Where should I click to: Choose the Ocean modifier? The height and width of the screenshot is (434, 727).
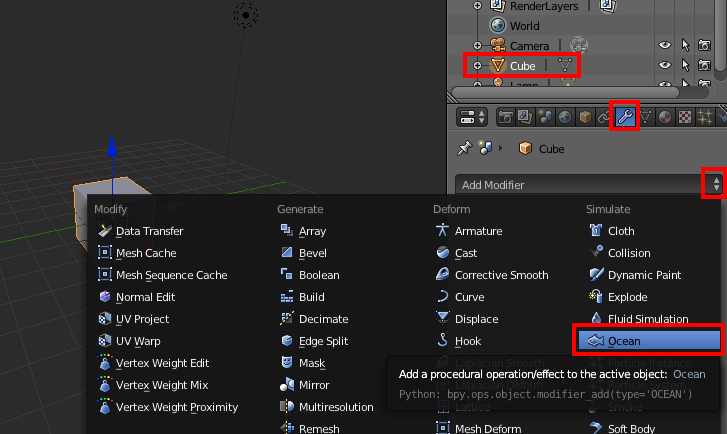(649, 341)
